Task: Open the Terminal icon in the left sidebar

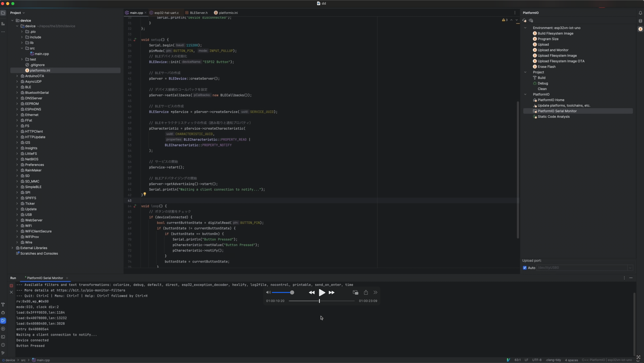Action: [x=3, y=337]
